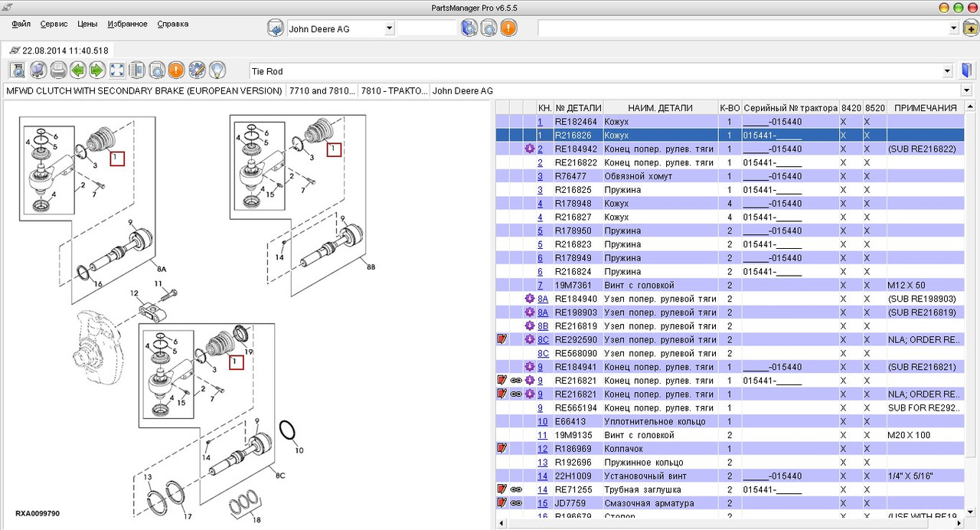Image resolution: width=980 pixels, height=530 pixels.
Task: Expand the top-right search combo box arrow
Action: coord(954,28)
